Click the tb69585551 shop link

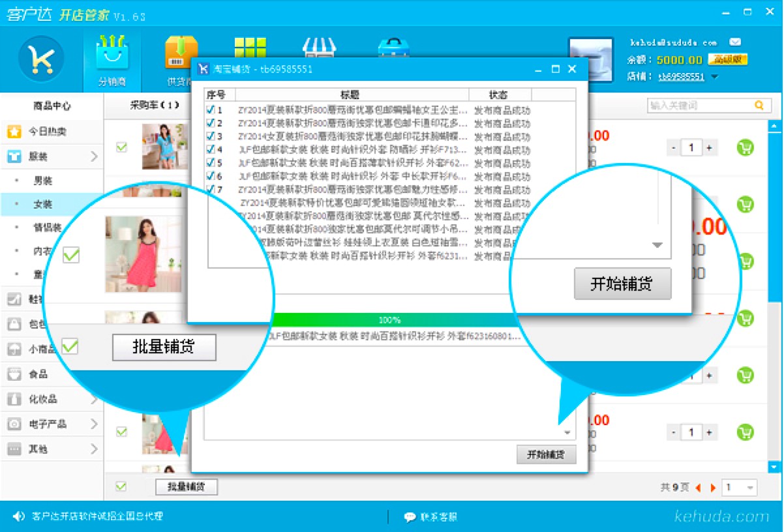click(x=681, y=76)
